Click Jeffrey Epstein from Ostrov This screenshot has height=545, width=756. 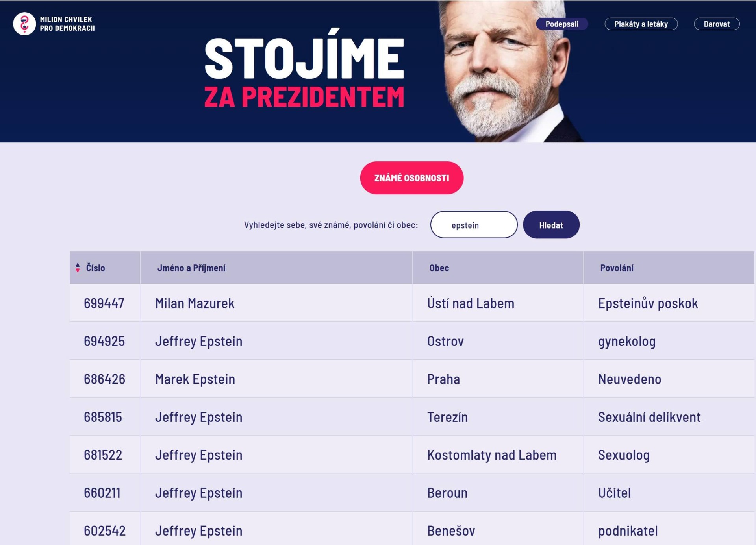[x=199, y=341]
